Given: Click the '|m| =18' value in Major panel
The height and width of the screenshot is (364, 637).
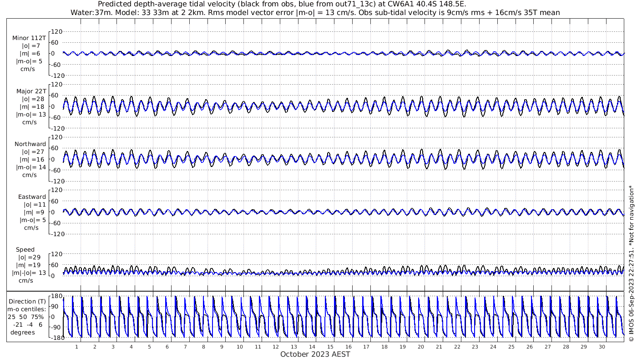Looking at the screenshot, I should [x=35, y=106].
